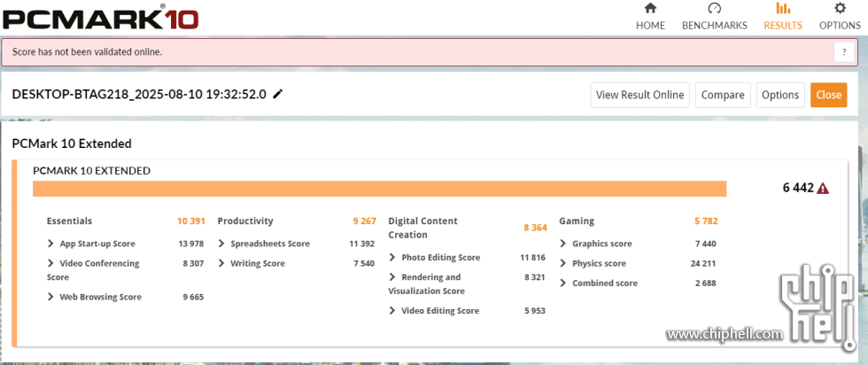
Task: Click the Digital Content Creation heading
Action: pos(423,228)
